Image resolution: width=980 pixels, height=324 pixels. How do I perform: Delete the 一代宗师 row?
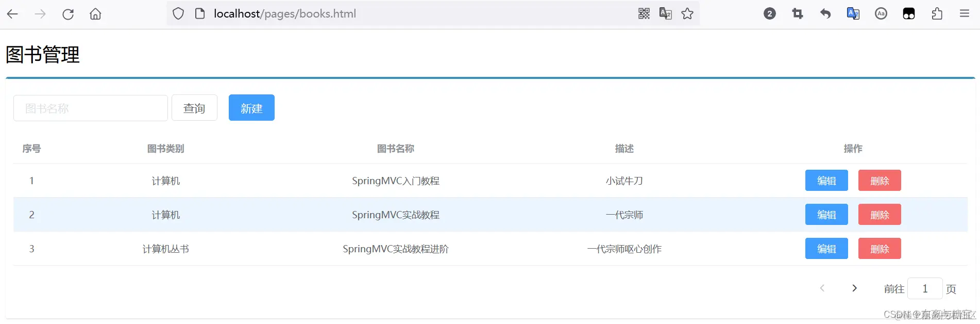pyautogui.click(x=880, y=215)
